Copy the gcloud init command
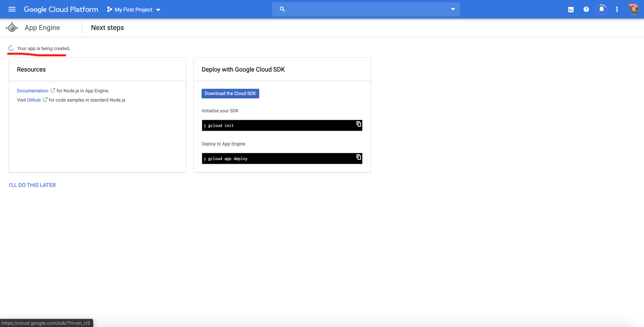Viewport: 644px width, 327px height. 358,124
